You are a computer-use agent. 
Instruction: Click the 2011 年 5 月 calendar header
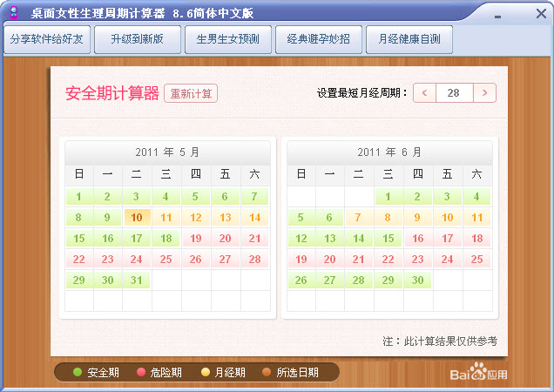pos(167,152)
